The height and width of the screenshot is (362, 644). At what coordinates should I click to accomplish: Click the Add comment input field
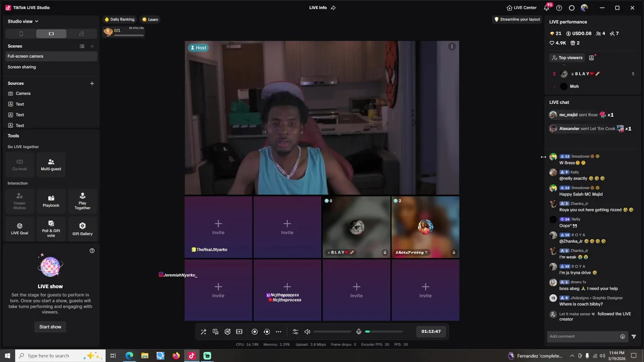pyautogui.click(x=583, y=336)
